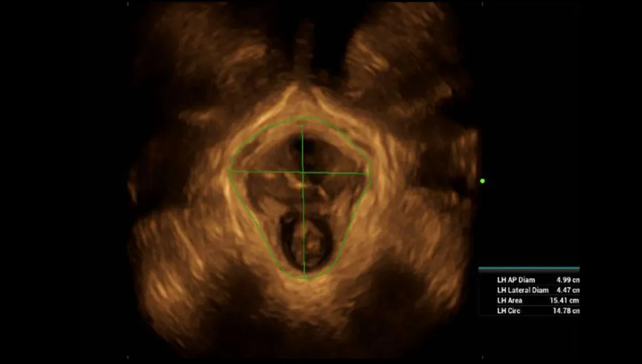Select the 4.47 cm lateral diameter value
Image resolution: width=642 pixels, height=364 pixels.
pos(568,290)
